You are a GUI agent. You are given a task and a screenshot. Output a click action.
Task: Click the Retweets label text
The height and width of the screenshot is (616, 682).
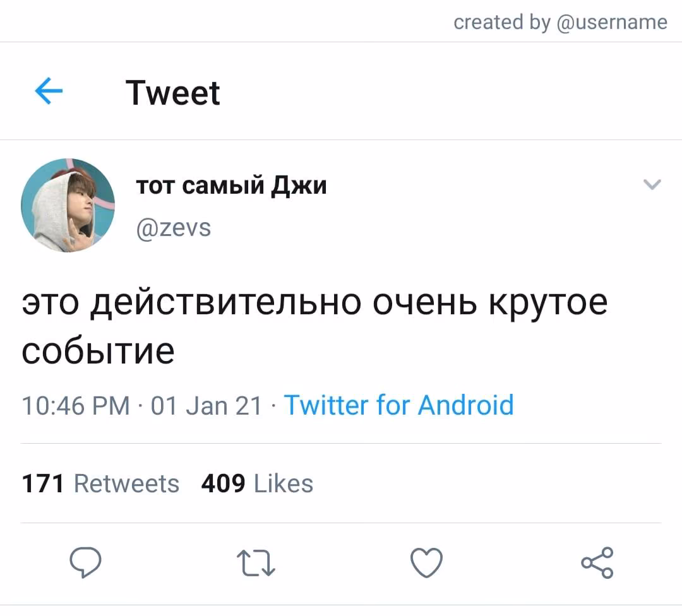pos(126,483)
